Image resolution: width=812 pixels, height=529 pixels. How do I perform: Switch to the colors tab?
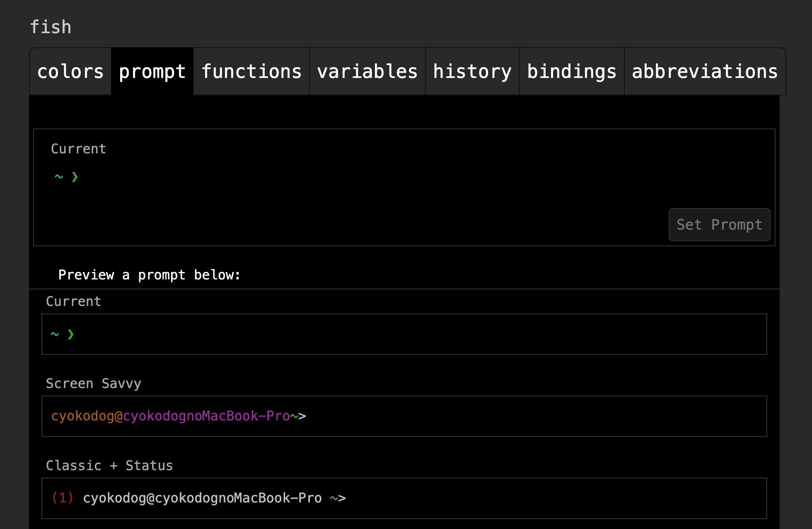70,71
